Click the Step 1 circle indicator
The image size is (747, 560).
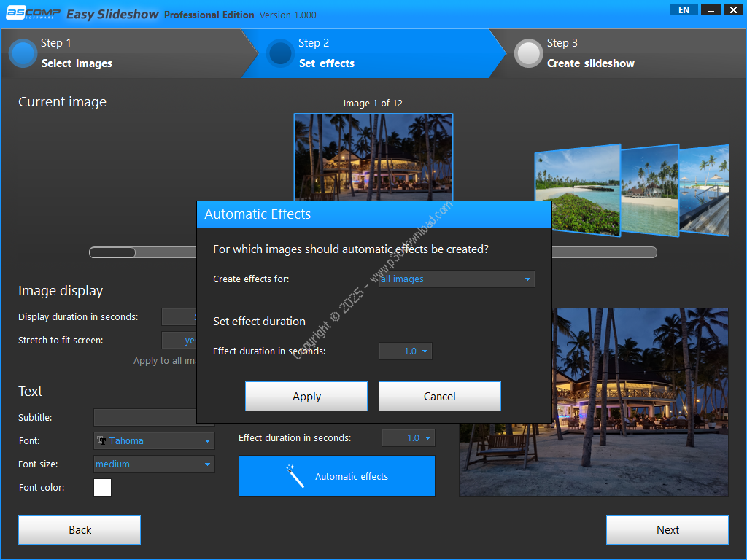[x=23, y=53]
